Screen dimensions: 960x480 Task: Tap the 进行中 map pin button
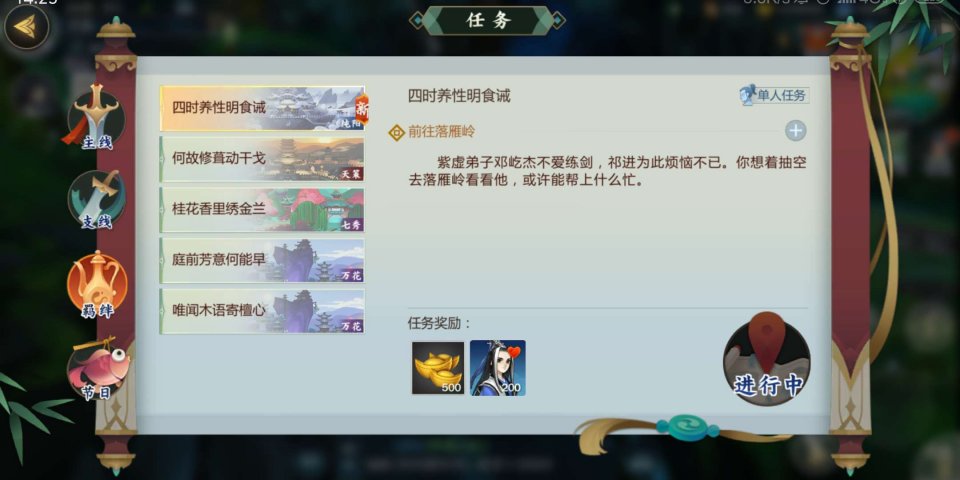click(766, 358)
